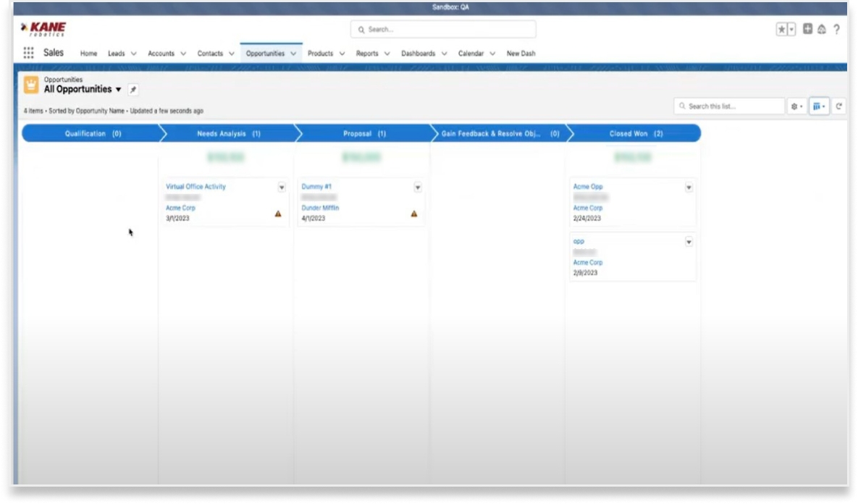Open list view controls gear menu
The width and height of the screenshot is (858, 504).
(x=796, y=106)
